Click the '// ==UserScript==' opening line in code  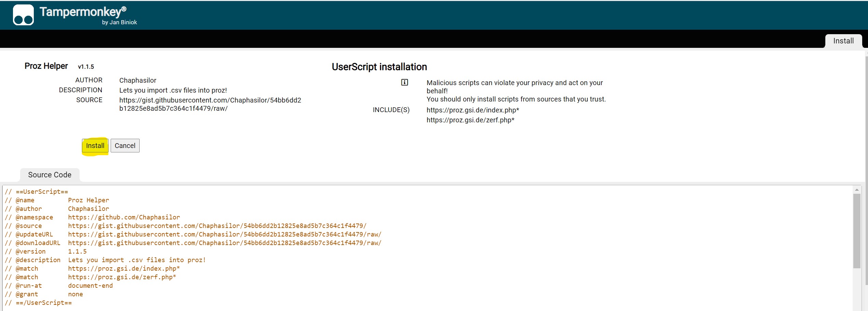[37, 192]
